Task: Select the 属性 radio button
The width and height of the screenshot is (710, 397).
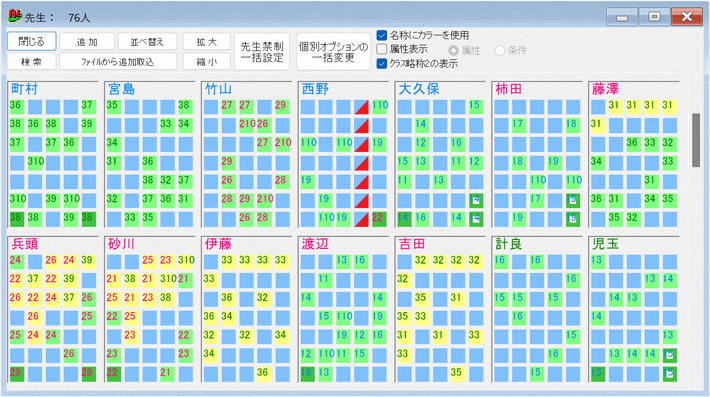Action: click(x=453, y=50)
